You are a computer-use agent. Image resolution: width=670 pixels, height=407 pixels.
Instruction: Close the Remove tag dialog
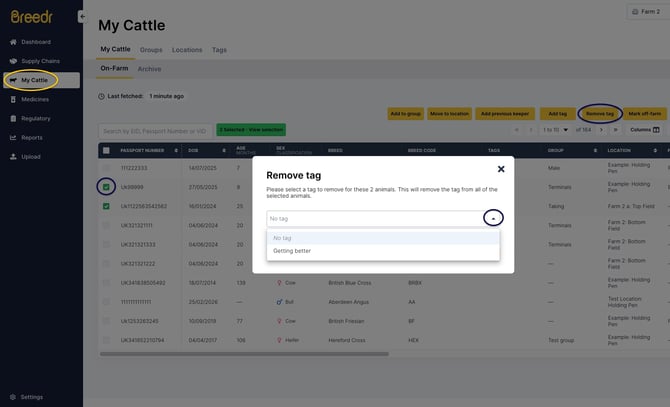tap(501, 169)
